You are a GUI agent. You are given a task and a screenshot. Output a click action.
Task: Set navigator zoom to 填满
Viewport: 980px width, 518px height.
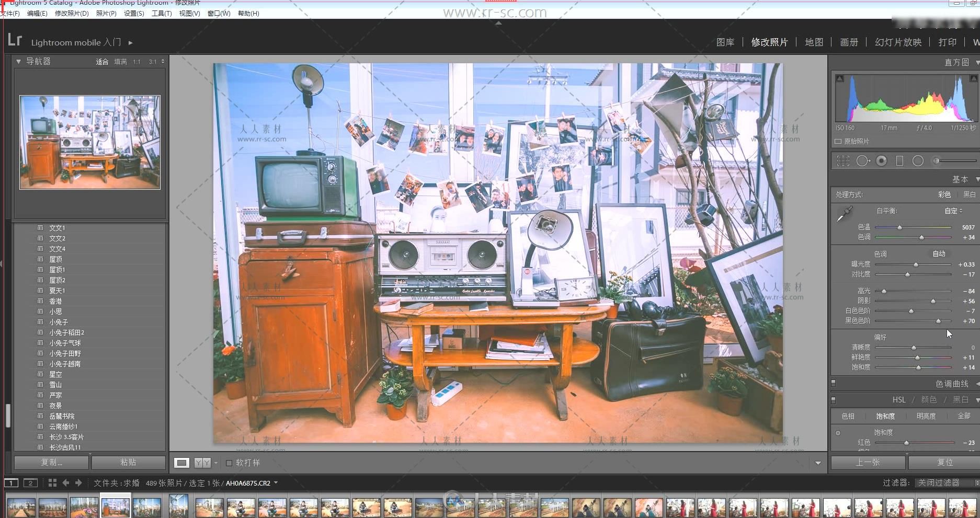(x=121, y=62)
